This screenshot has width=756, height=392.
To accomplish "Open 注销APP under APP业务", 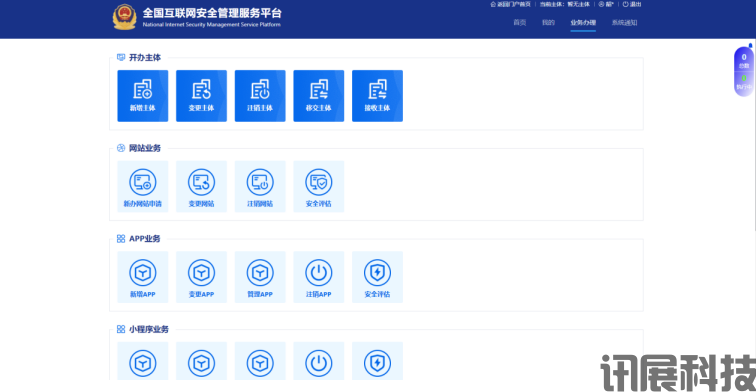I will click(319, 277).
